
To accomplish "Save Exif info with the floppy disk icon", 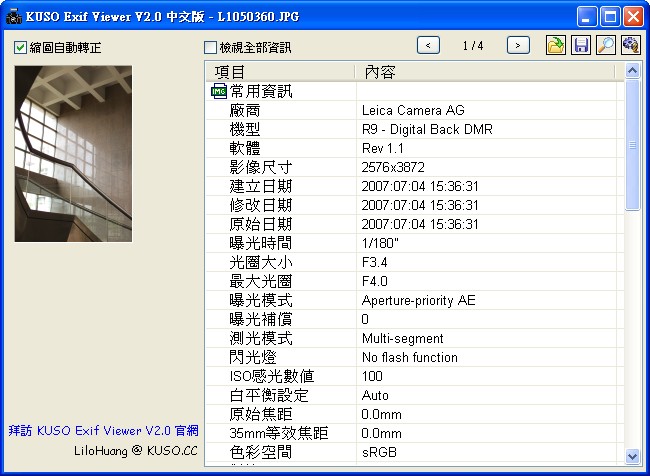I will (x=581, y=45).
